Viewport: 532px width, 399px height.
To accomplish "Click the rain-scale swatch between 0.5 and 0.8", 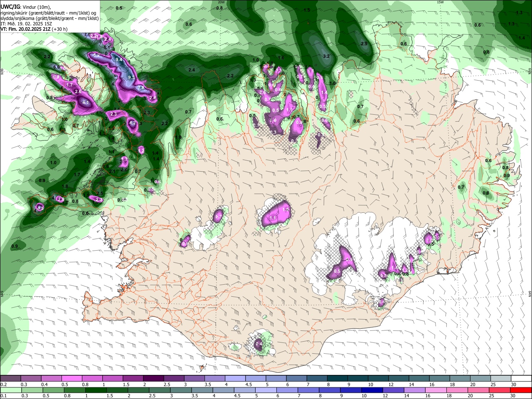I will click(x=54, y=390).
